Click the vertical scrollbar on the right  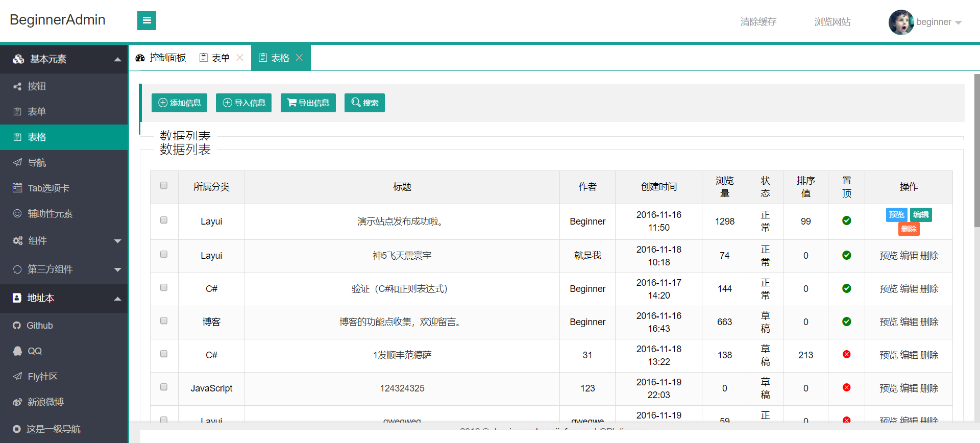pyautogui.click(x=977, y=151)
